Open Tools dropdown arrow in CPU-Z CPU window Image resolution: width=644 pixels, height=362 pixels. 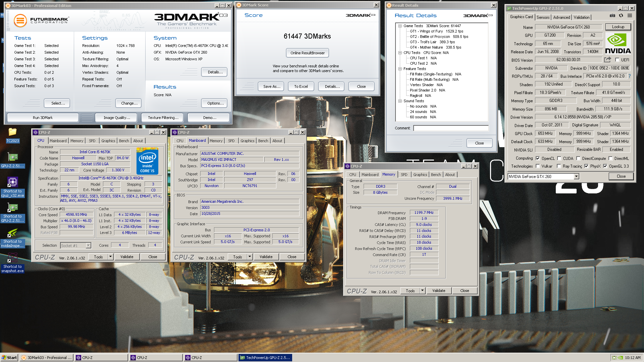(x=110, y=257)
